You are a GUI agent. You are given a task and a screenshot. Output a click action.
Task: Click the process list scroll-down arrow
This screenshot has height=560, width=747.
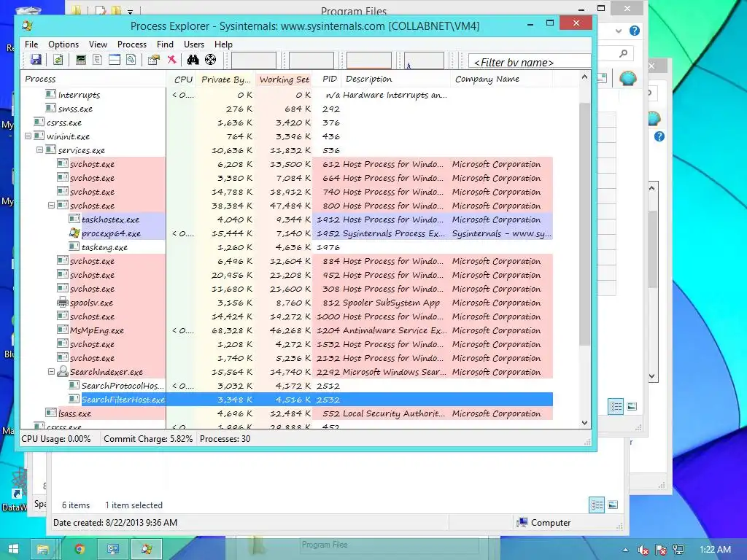point(584,423)
